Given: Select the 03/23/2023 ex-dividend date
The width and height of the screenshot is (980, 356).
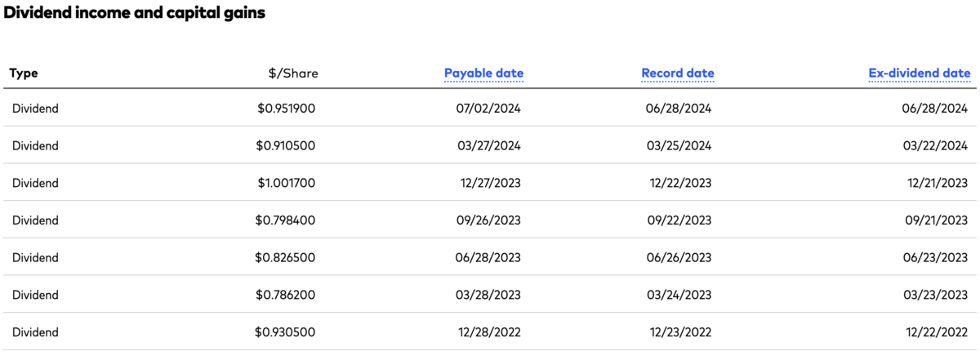Looking at the screenshot, I should coord(938,295).
